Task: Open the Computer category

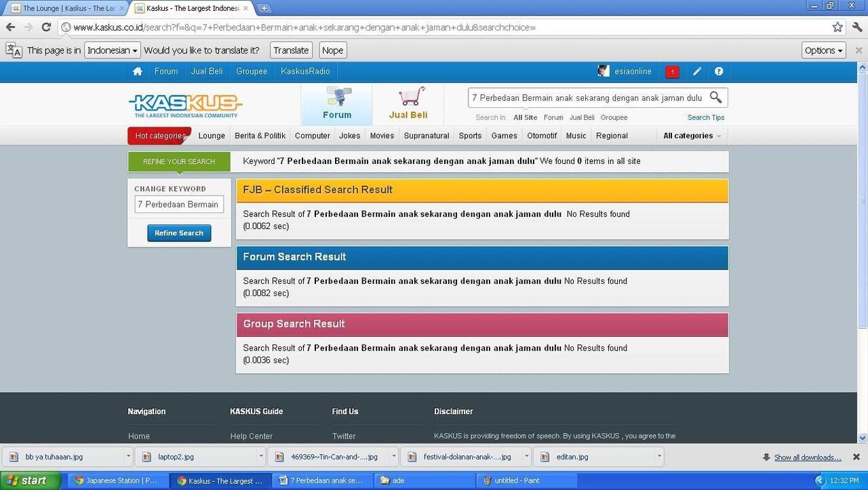Action: point(313,136)
